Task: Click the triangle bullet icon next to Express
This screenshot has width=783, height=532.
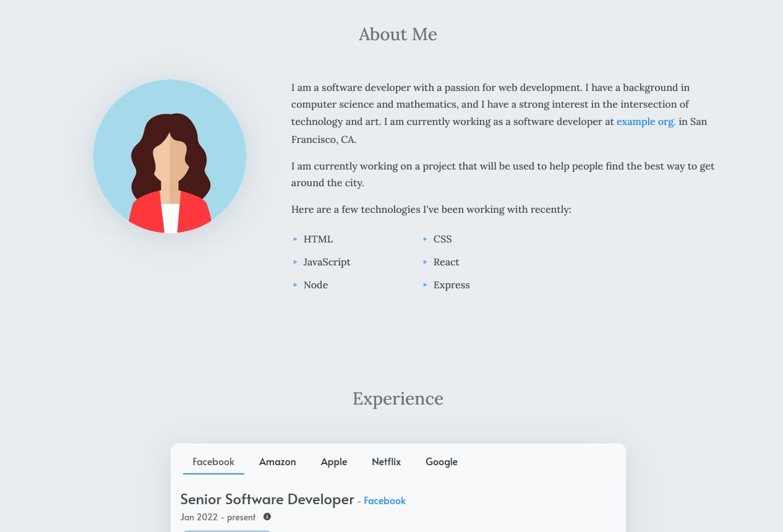Action: coord(425,285)
